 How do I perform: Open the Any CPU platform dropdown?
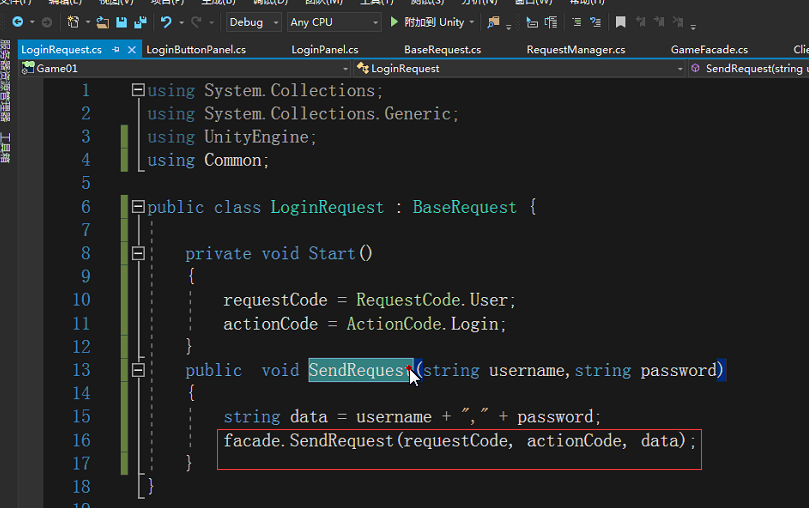(334, 22)
